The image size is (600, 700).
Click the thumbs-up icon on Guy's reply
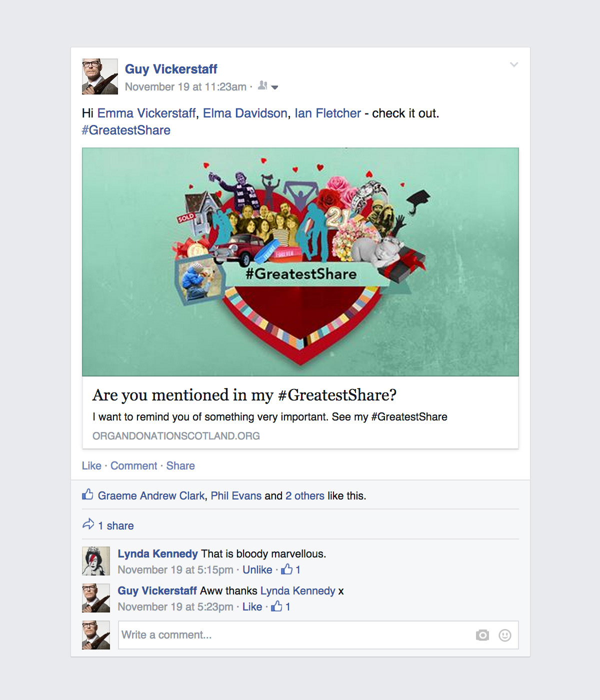pos(277,606)
